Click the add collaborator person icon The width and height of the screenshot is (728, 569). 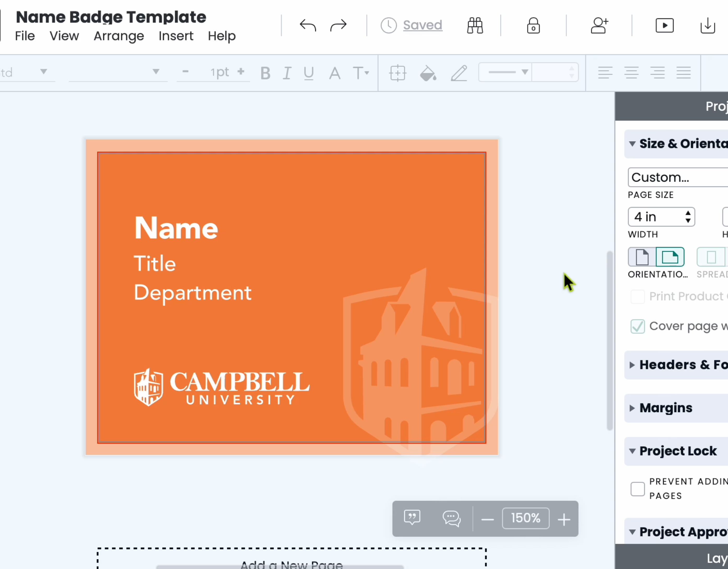coord(599,25)
